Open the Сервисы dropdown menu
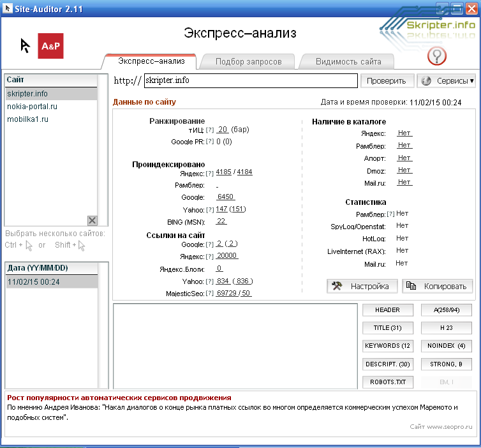 click(447, 81)
